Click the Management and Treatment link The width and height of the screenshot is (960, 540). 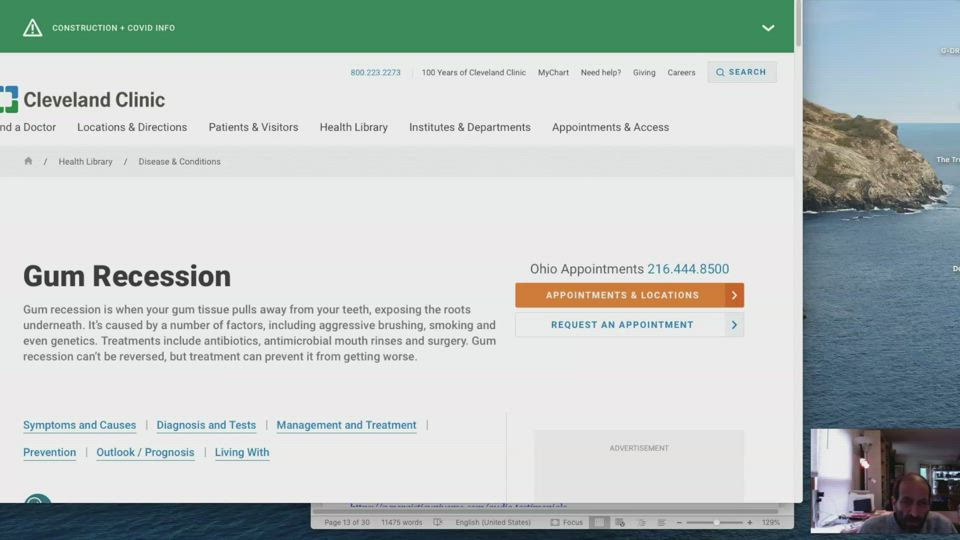(346, 425)
